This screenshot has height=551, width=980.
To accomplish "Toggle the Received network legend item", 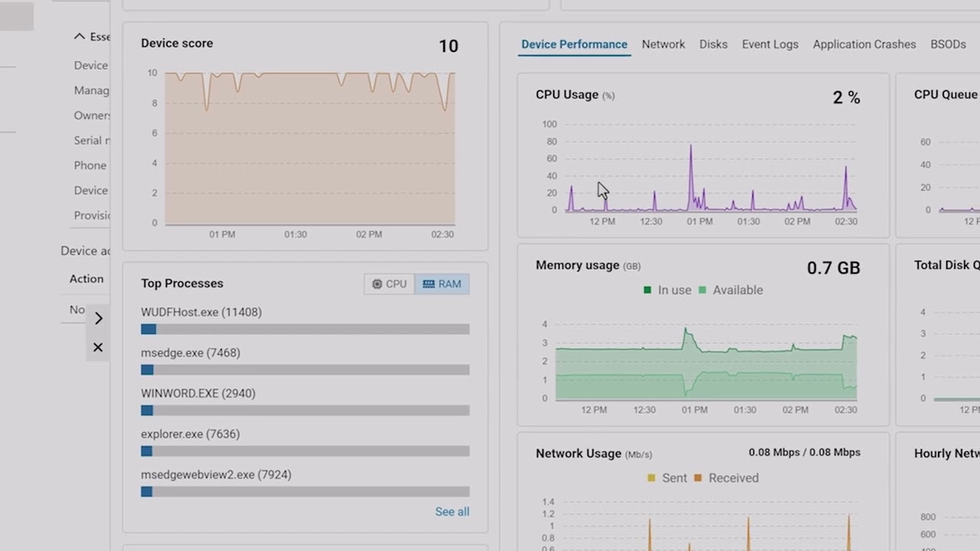I will (x=726, y=478).
